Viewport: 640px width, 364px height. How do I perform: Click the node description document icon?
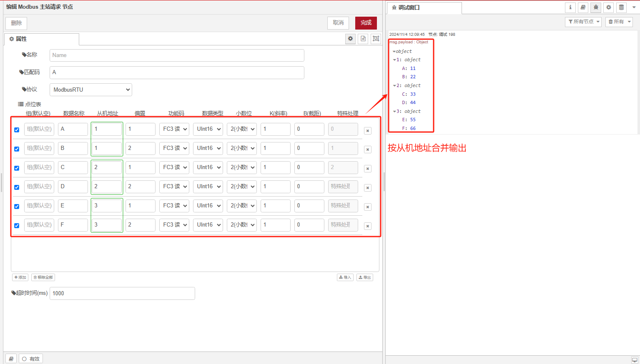pos(363,39)
